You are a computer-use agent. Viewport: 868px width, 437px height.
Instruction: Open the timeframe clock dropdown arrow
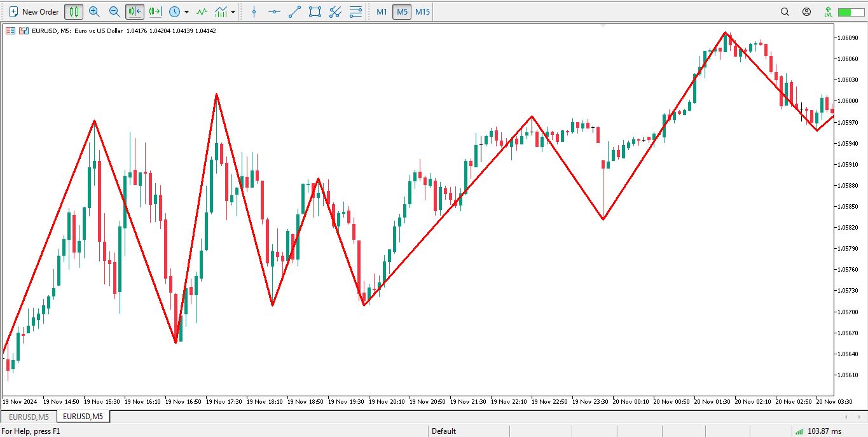(186, 11)
